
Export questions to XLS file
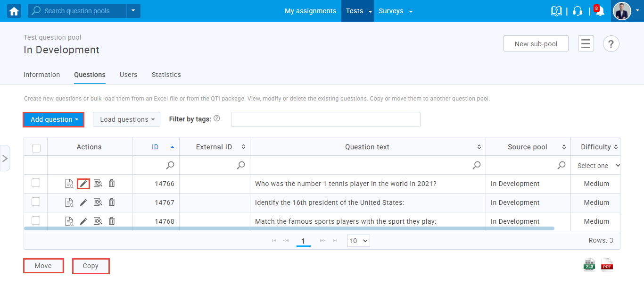(x=589, y=265)
